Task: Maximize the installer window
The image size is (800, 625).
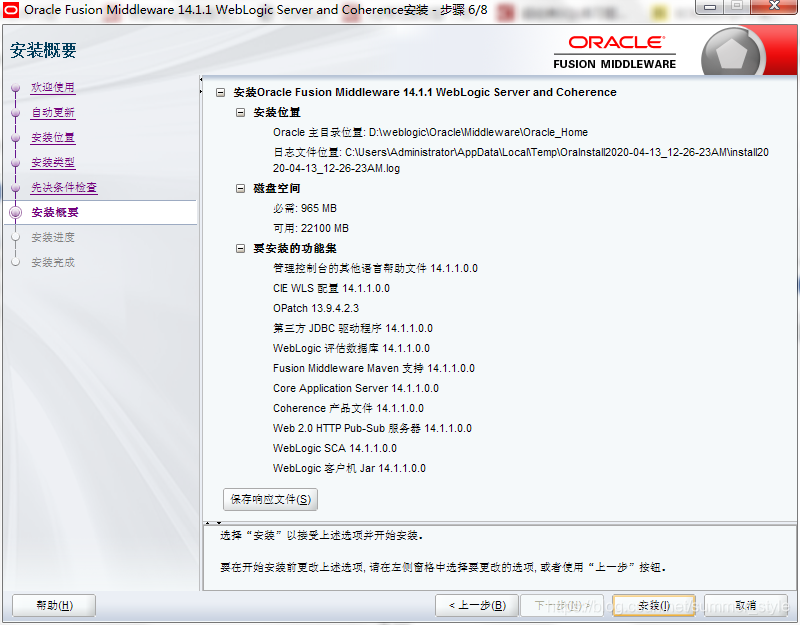Action: 737,7
